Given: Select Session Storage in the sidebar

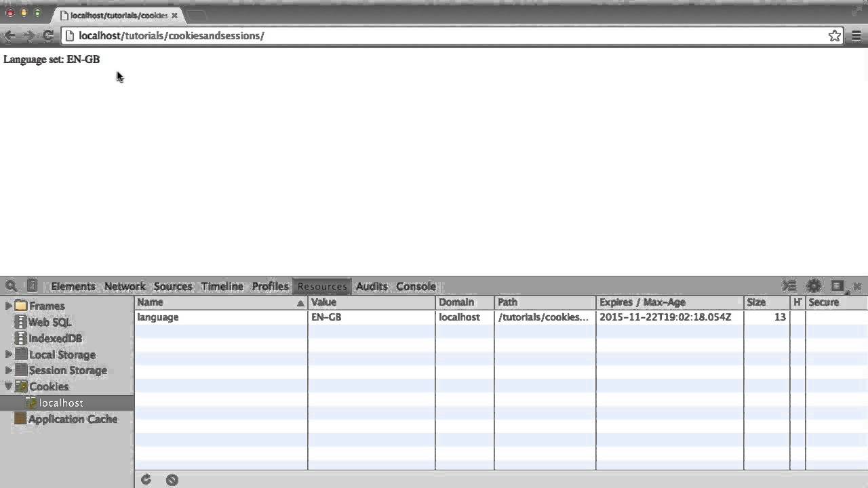Looking at the screenshot, I should point(68,370).
